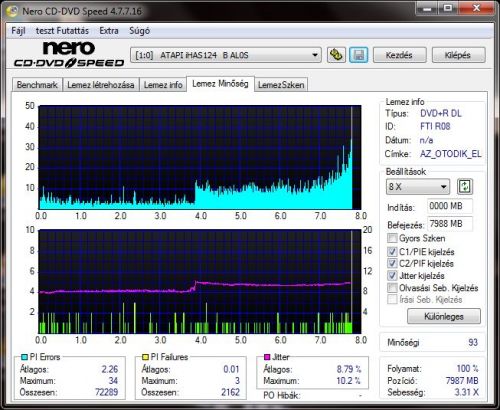Screen dimensions: 500x410
Task: Click the cyan PI Errors legend swatch
Action: coord(24,357)
